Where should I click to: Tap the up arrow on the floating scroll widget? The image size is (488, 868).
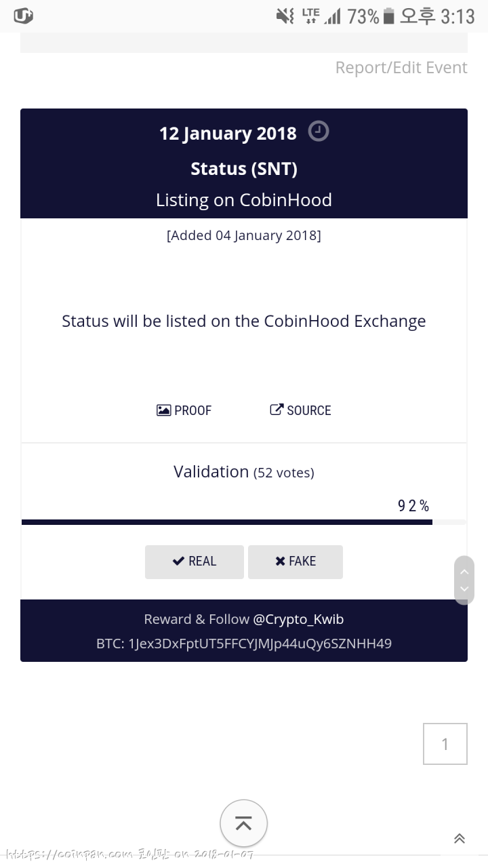tap(464, 570)
